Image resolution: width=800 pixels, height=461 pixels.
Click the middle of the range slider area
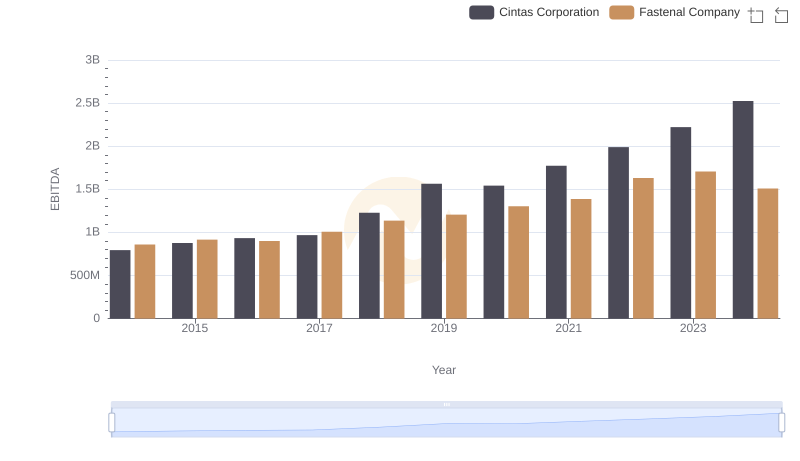click(446, 423)
